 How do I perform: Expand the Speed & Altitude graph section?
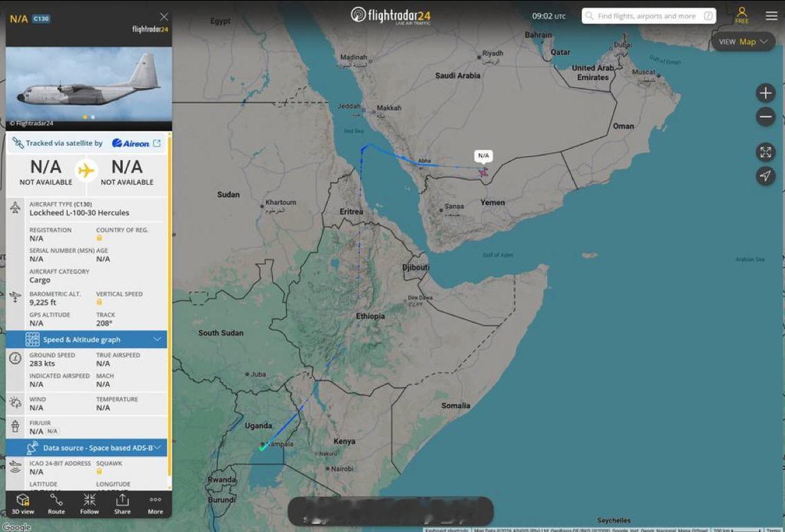86,340
